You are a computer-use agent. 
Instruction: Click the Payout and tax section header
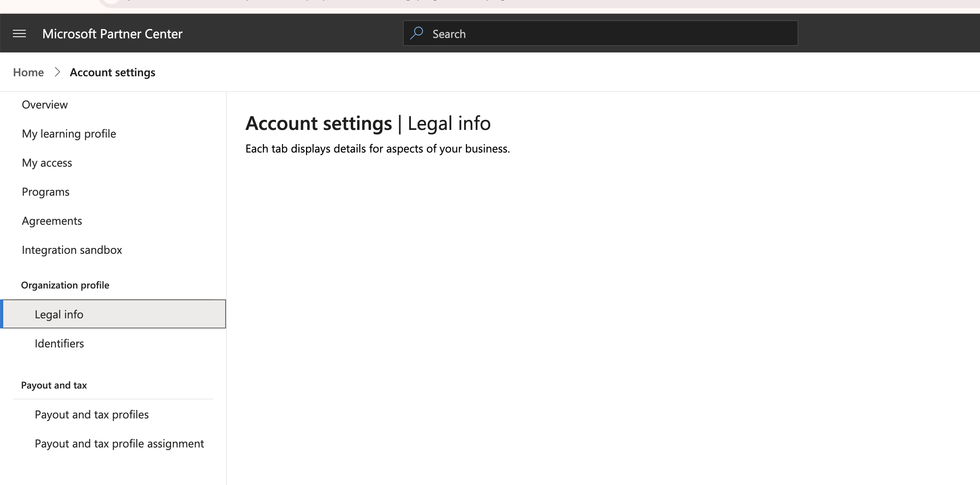pyautogui.click(x=54, y=385)
